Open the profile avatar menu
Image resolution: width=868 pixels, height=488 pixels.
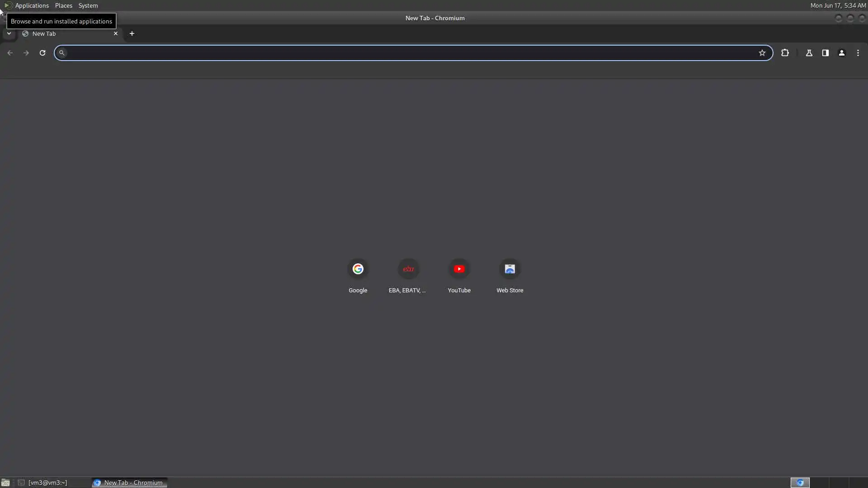pos(842,53)
